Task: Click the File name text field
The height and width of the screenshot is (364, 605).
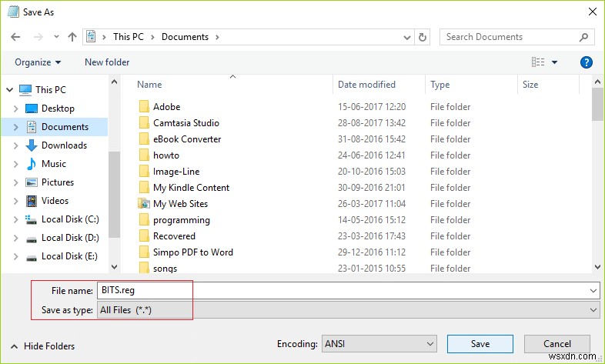Action: click(x=346, y=290)
